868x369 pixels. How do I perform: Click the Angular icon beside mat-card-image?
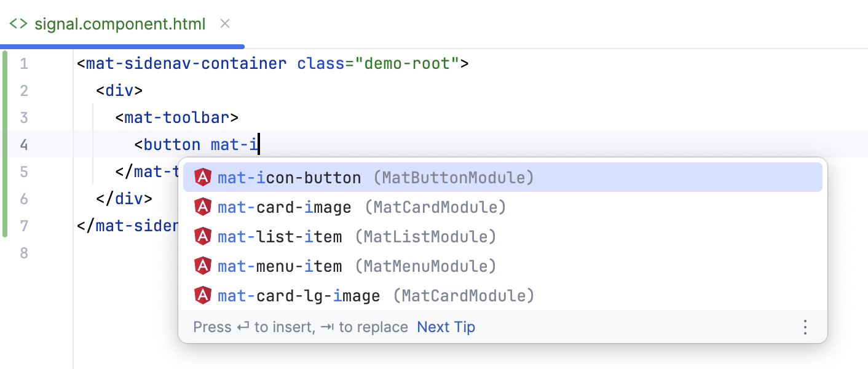click(203, 207)
